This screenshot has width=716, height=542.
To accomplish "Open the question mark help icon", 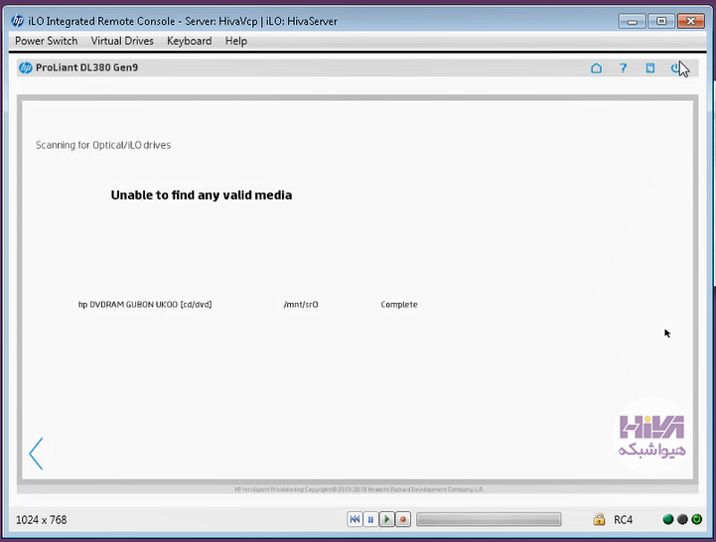I will tap(623, 68).
